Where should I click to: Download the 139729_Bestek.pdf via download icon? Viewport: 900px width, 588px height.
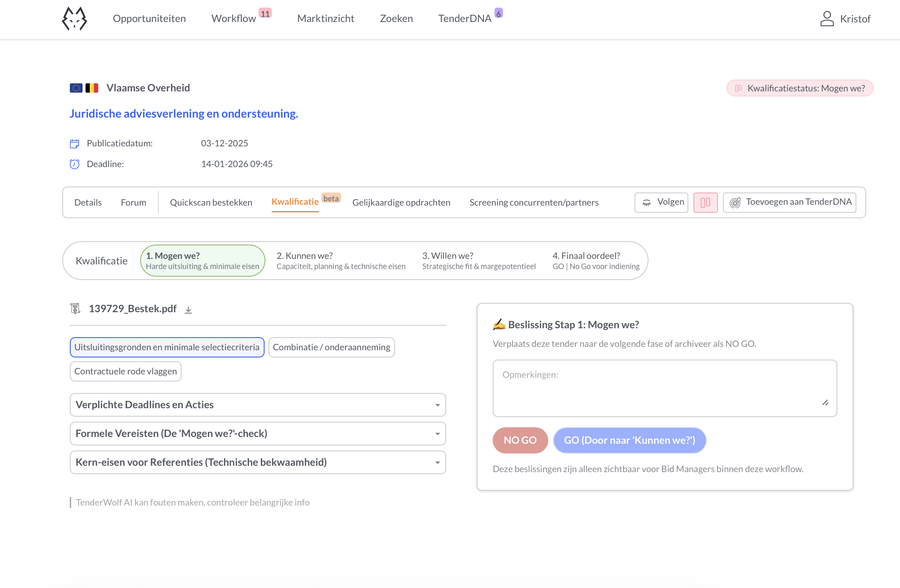(x=188, y=309)
